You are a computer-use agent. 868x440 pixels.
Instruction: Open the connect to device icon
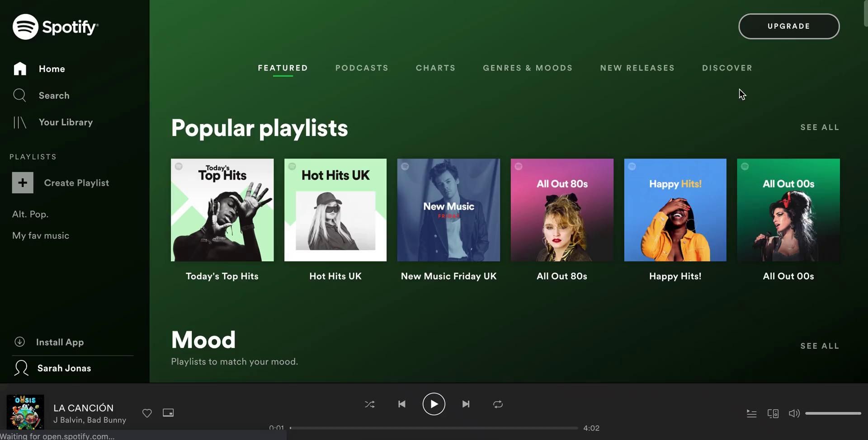773,413
